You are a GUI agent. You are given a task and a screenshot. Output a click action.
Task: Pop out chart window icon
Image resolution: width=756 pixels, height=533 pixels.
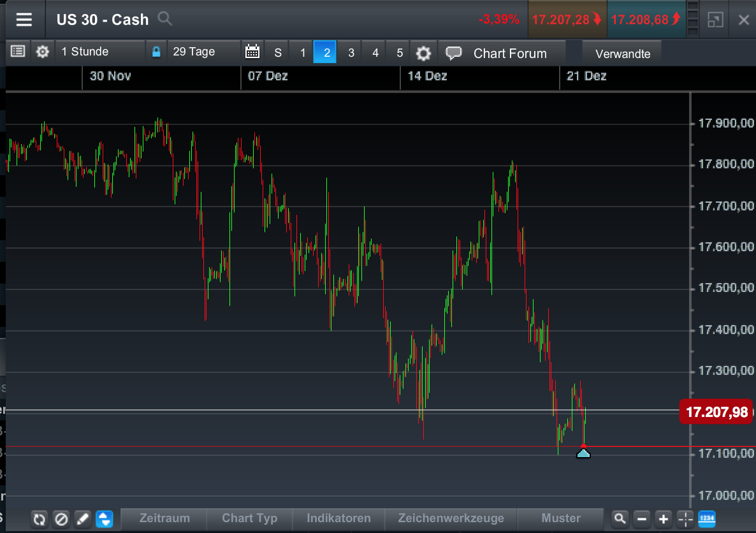tap(715, 20)
